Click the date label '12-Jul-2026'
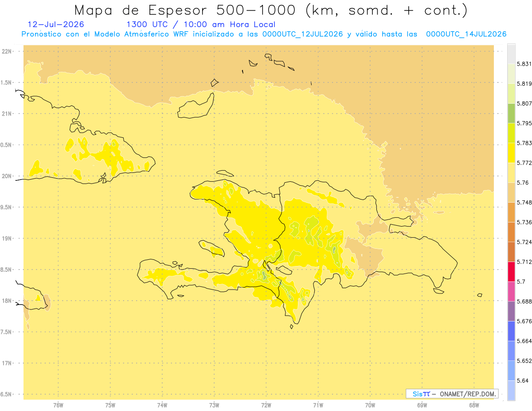Viewport: 532px width, 411px height. click(55, 24)
